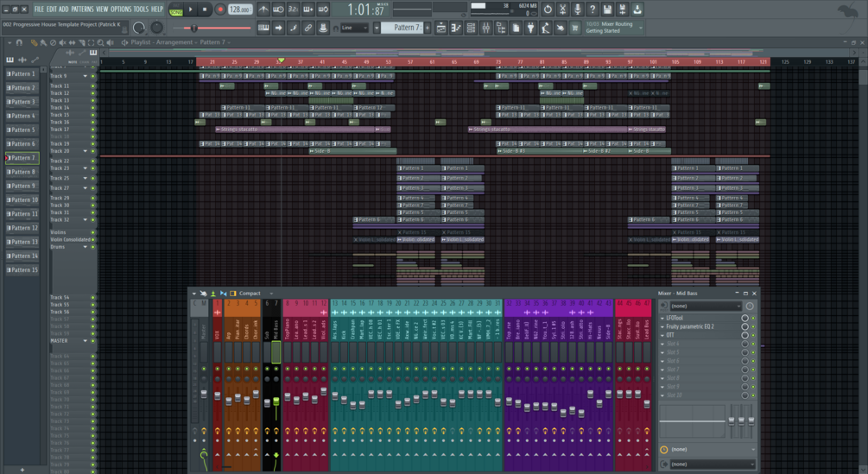
Task: Open the VIEW menu
Action: pos(102,9)
